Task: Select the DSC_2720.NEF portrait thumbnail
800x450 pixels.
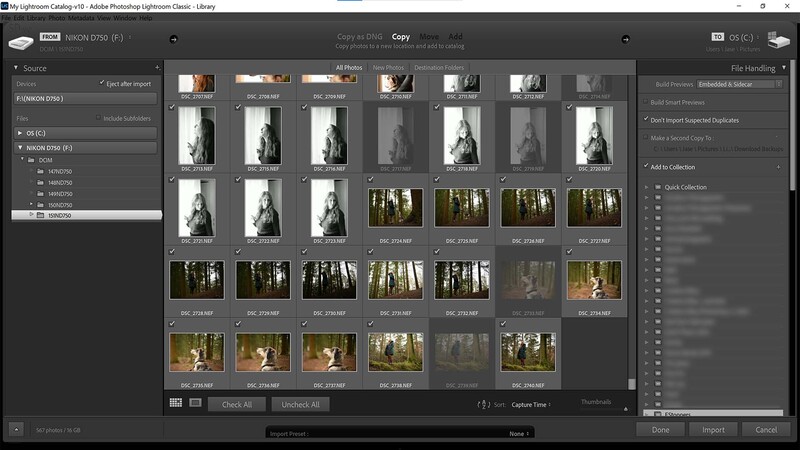Action: 594,135
